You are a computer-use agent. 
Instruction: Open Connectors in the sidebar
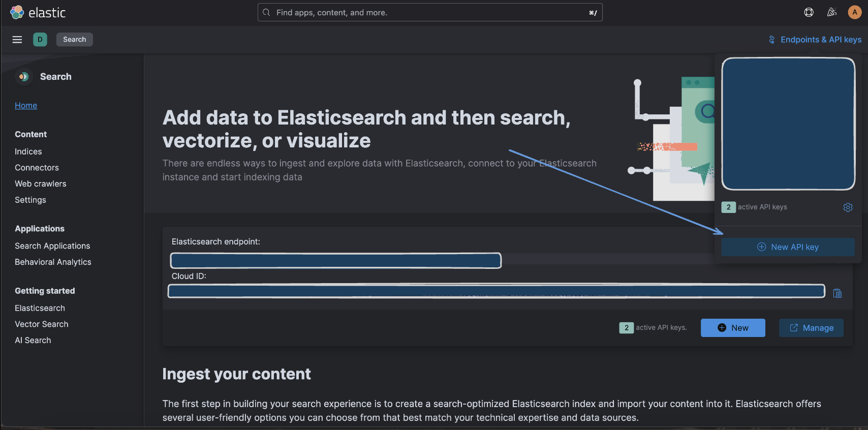[x=37, y=168]
